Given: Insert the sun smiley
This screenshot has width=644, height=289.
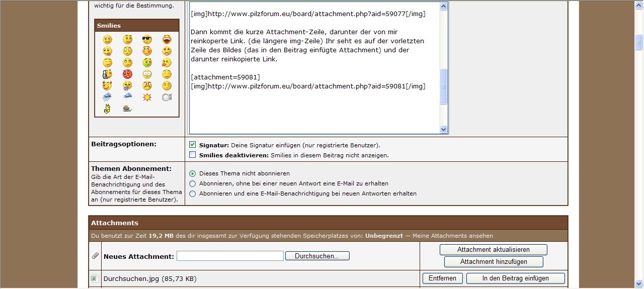Looking at the screenshot, I should click(x=147, y=97).
